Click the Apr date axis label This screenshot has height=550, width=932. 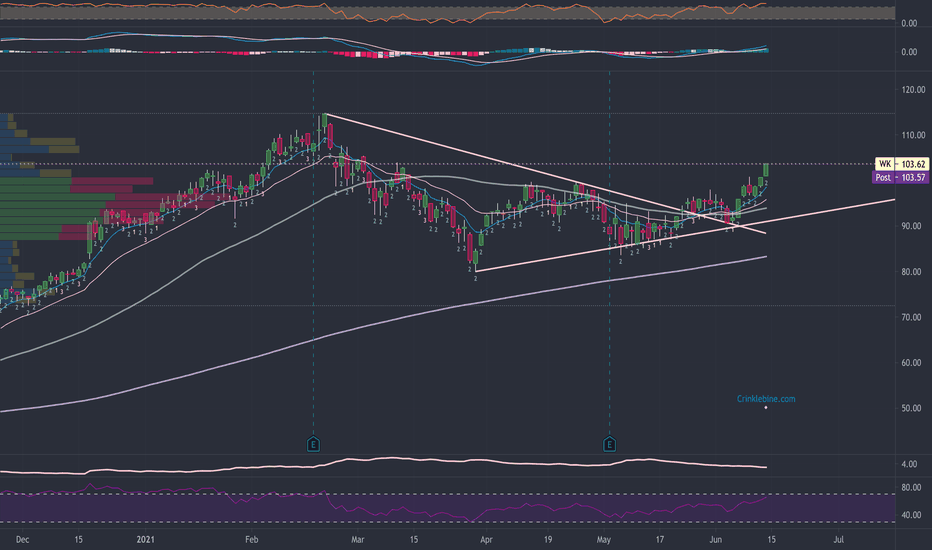point(486,540)
